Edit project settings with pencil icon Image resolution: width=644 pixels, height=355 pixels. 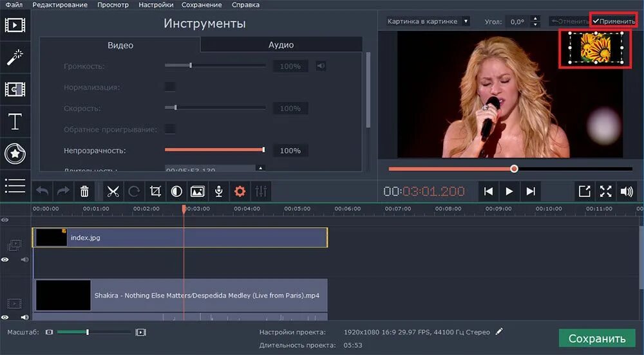[x=499, y=332]
